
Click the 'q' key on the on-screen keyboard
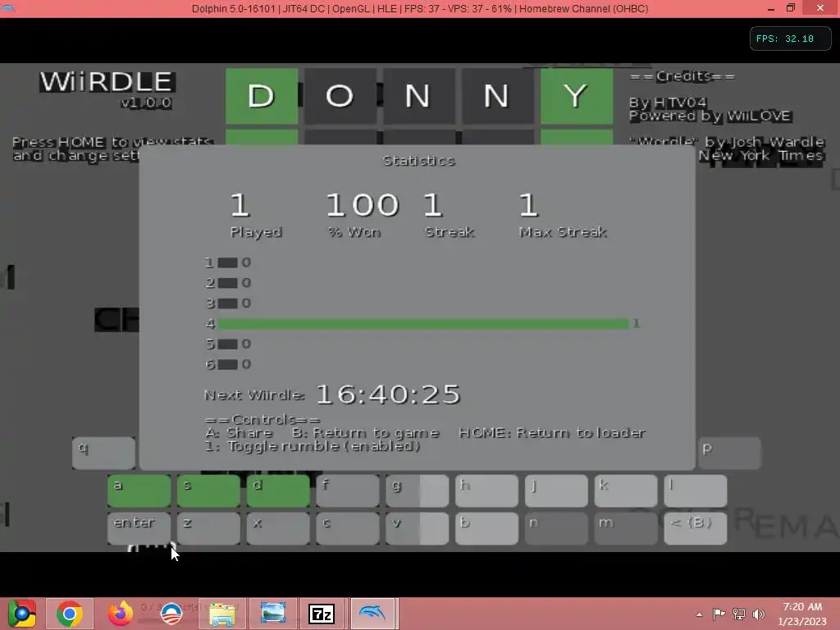pos(103,453)
